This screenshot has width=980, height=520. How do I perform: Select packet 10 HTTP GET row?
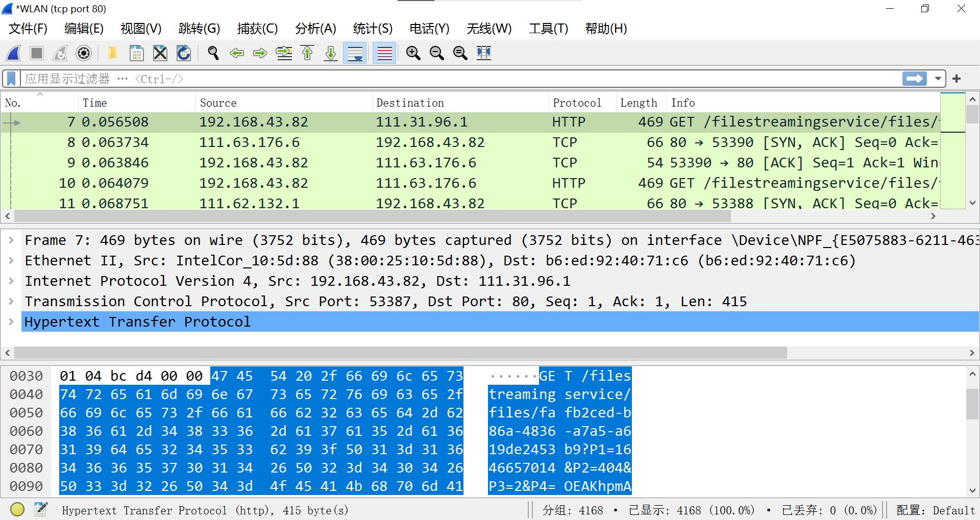coord(470,183)
